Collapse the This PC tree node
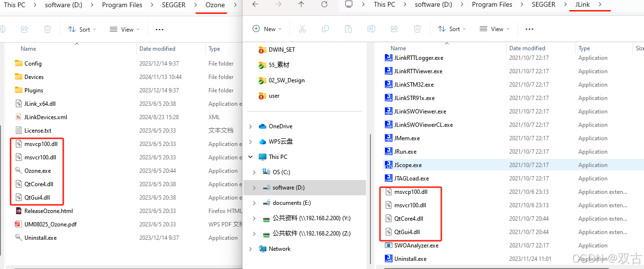 [x=251, y=157]
